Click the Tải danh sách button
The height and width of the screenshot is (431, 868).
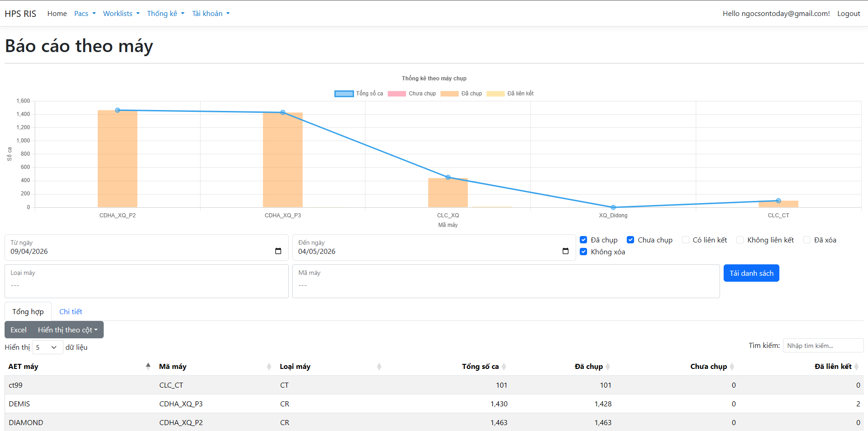point(752,273)
